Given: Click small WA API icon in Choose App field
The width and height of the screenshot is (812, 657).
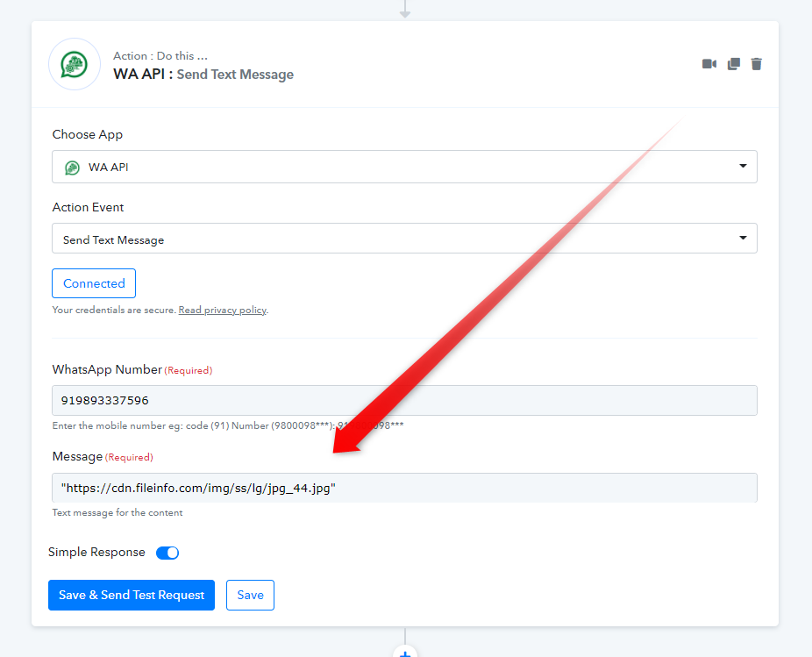Looking at the screenshot, I should pyautogui.click(x=72, y=167).
